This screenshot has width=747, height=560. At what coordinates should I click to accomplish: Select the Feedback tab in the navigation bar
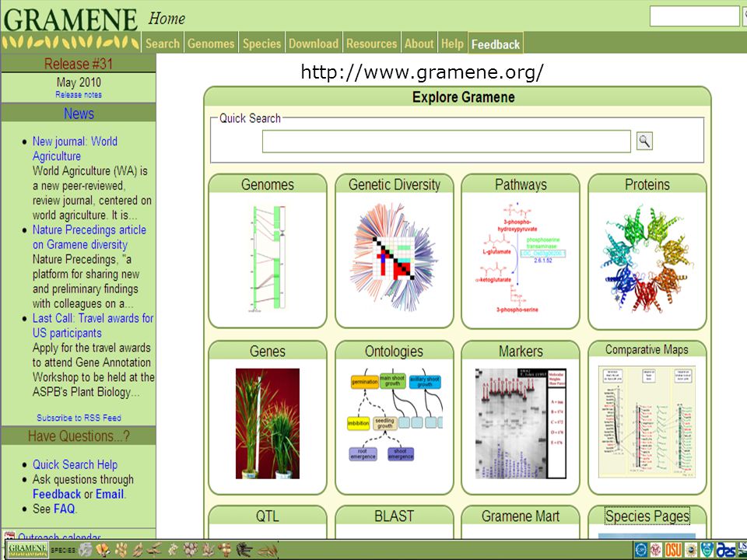pos(496,44)
